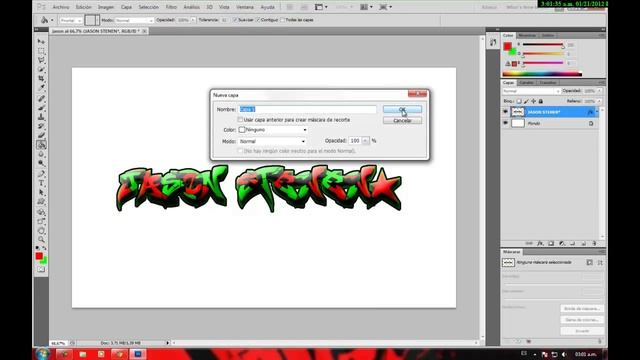Select the Dodge tool
640x360 pixels.
click(41, 163)
